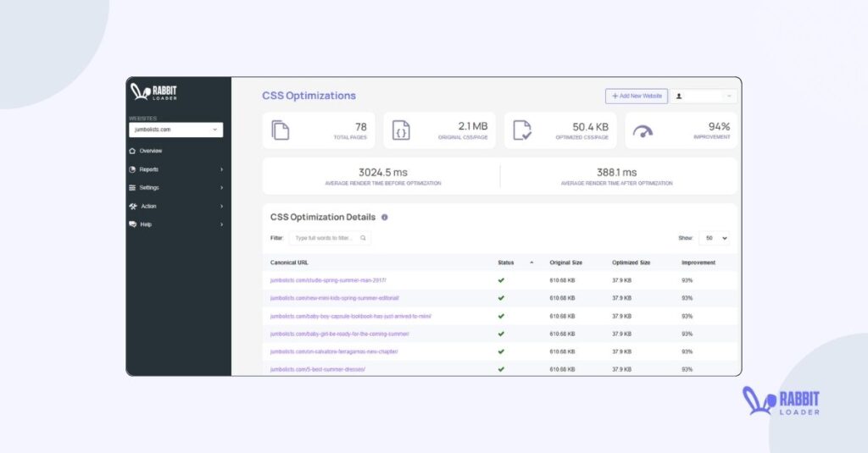Open the new-mini-kids-spring-summer-editorial URL link
Image resolution: width=868 pixels, height=453 pixels.
[x=334, y=298]
